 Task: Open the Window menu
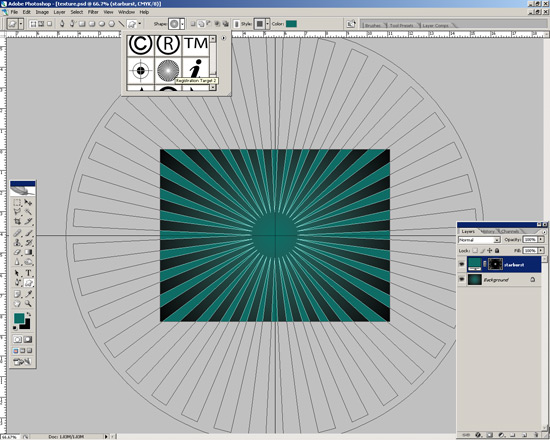tap(126, 12)
